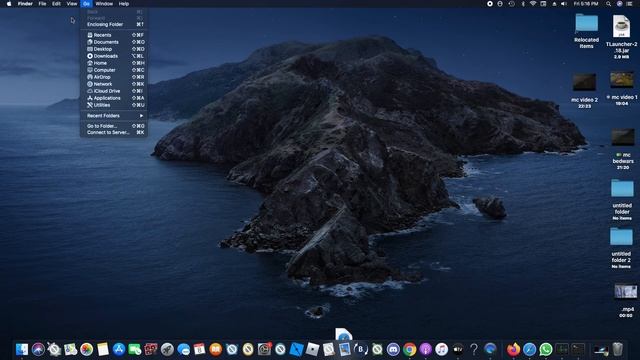Launch Safari from the Dock
This screenshot has width=640, height=360.
529,349
